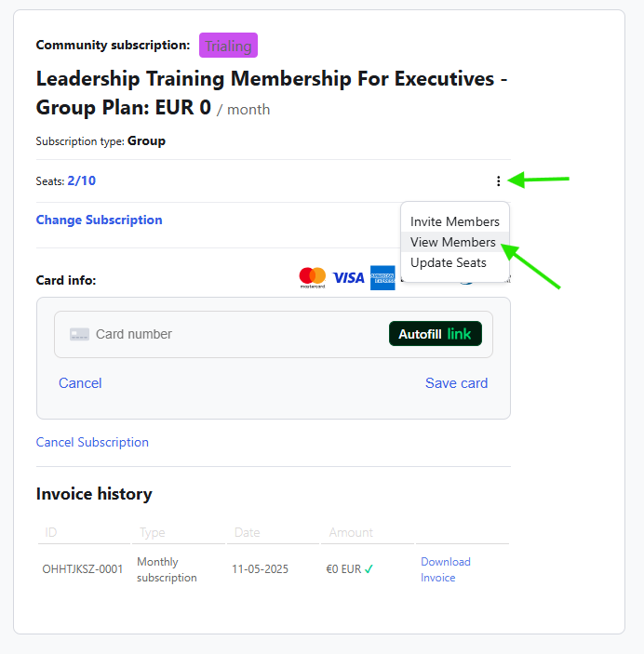Click the green paid checkmark beside €0 EUR

pyautogui.click(x=369, y=569)
